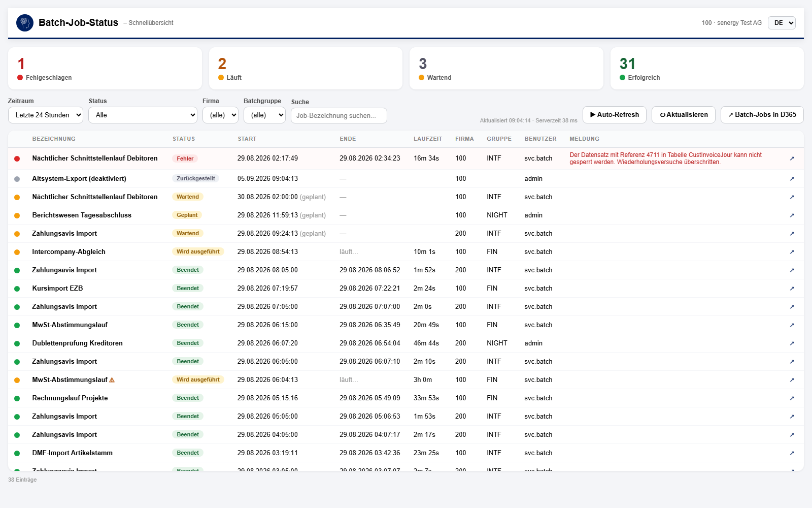Open external link for failed Nächtlicher Schnittstellenlauf row

click(x=792, y=158)
